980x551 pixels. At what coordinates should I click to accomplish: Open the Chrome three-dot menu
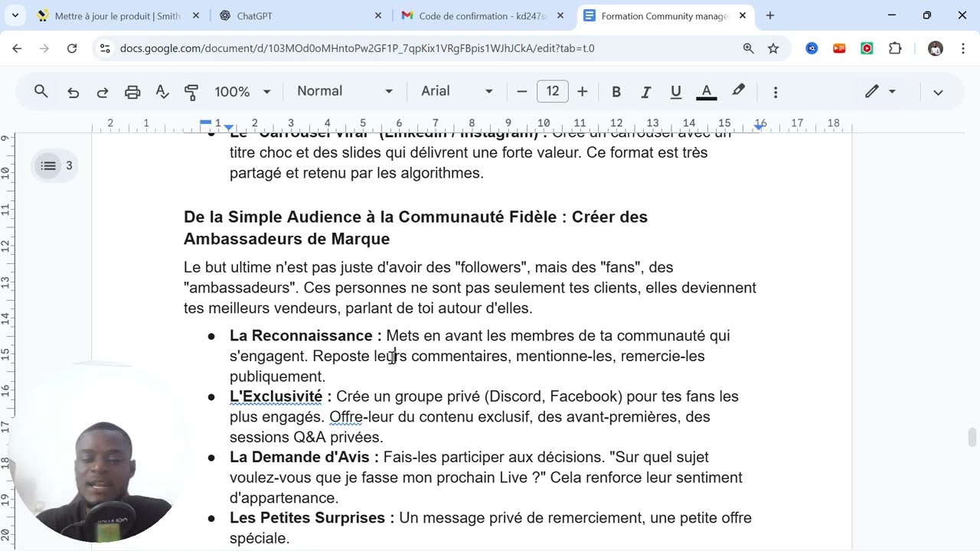coord(962,48)
